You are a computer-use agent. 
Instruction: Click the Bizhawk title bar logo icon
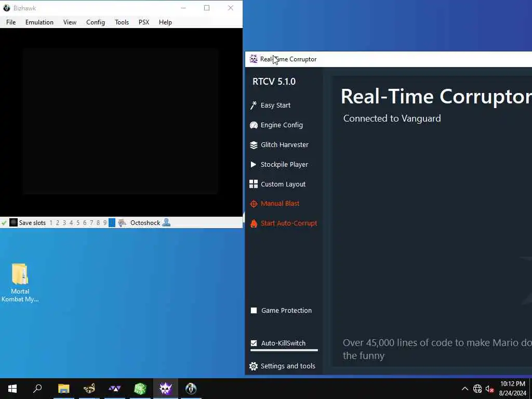click(x=6, y=8)
